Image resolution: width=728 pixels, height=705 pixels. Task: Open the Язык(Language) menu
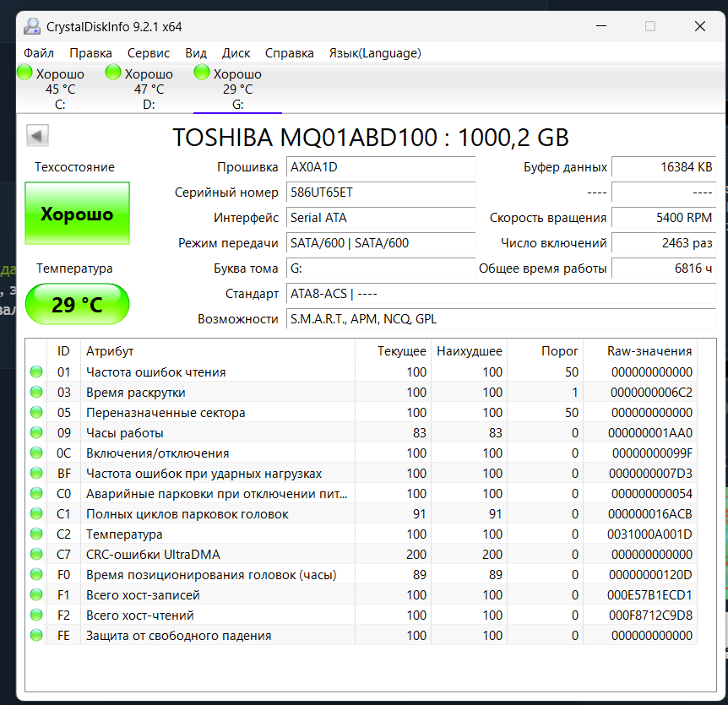point(375,53)
